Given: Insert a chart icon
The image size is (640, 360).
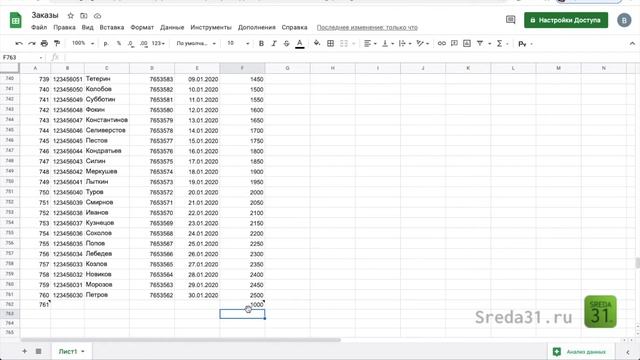Looking at the screenshot, I should 467,43.
